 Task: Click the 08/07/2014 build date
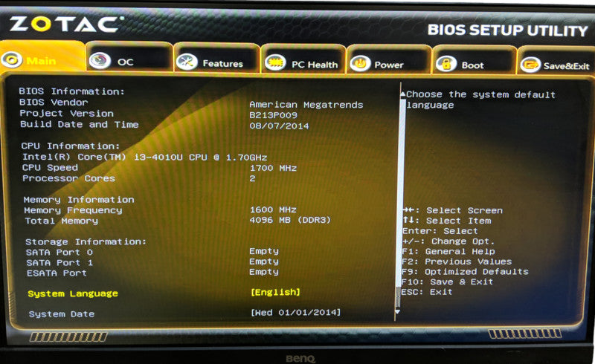click(279, 126)
